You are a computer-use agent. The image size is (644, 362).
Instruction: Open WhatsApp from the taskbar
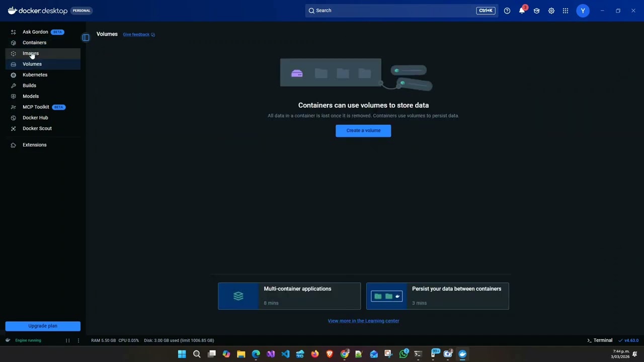[404, 354]
